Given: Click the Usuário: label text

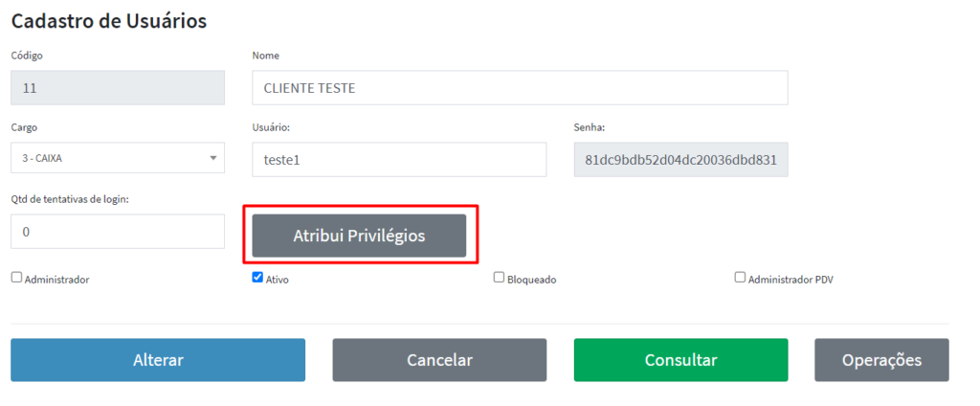Looking at the screenshot, I should 271,127.
